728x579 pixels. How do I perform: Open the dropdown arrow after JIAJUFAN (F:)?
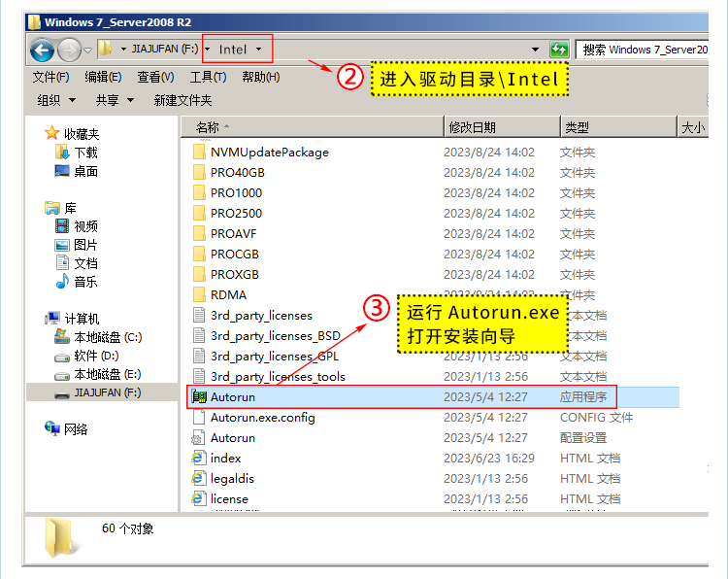pyautogui.click(x=208, y=50)
